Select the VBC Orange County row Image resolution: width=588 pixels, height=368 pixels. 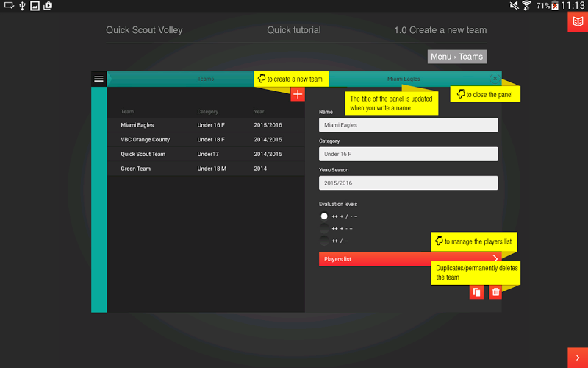click(206, 139)
